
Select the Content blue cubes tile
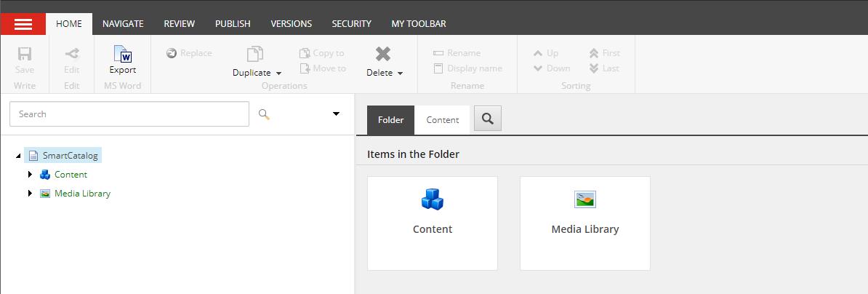point(433,223)
